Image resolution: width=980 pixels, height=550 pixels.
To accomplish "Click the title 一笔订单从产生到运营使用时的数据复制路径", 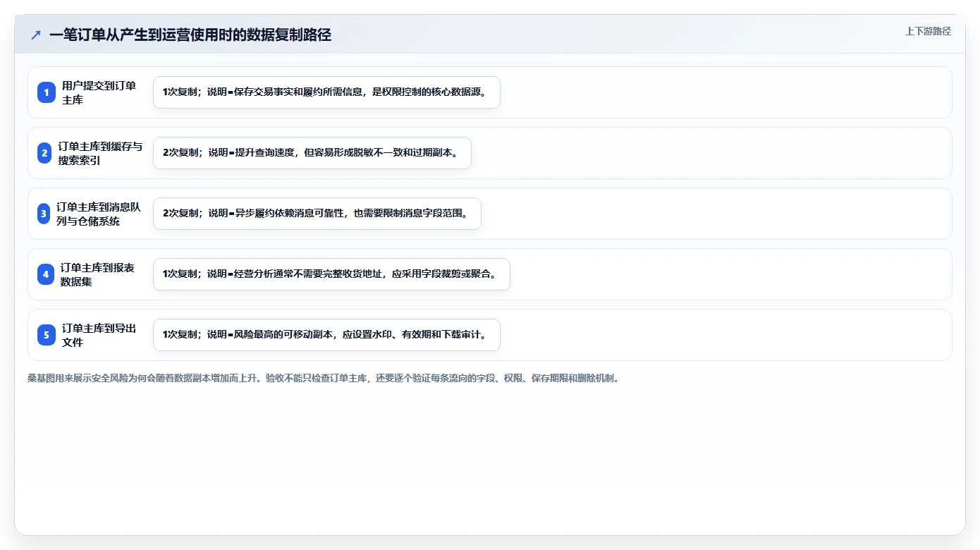I will (190, 35).
